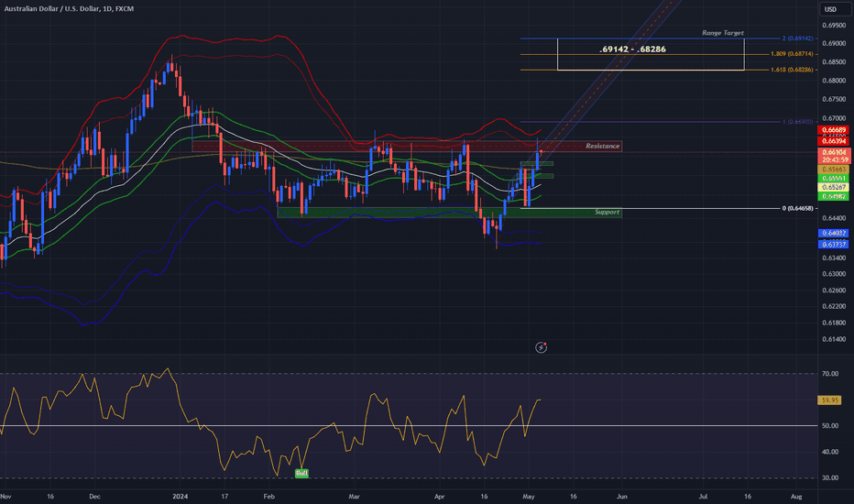The height and width of the screenshot is (504, 854).
Task: Click the RSI 50.00 scale label
Action: [829, 425]
